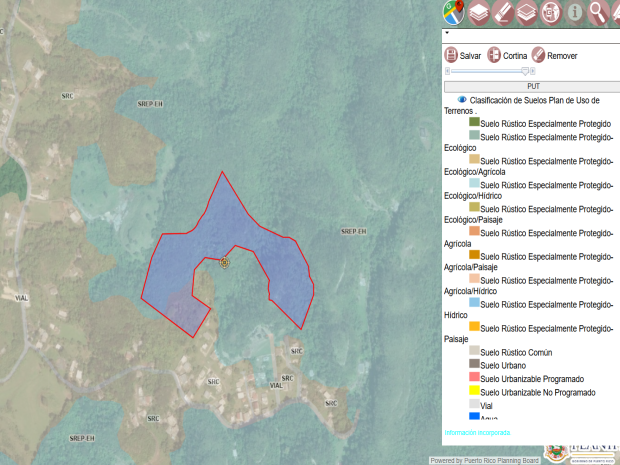Click the right arrow of transparency slider

click(x=532, y=71)
